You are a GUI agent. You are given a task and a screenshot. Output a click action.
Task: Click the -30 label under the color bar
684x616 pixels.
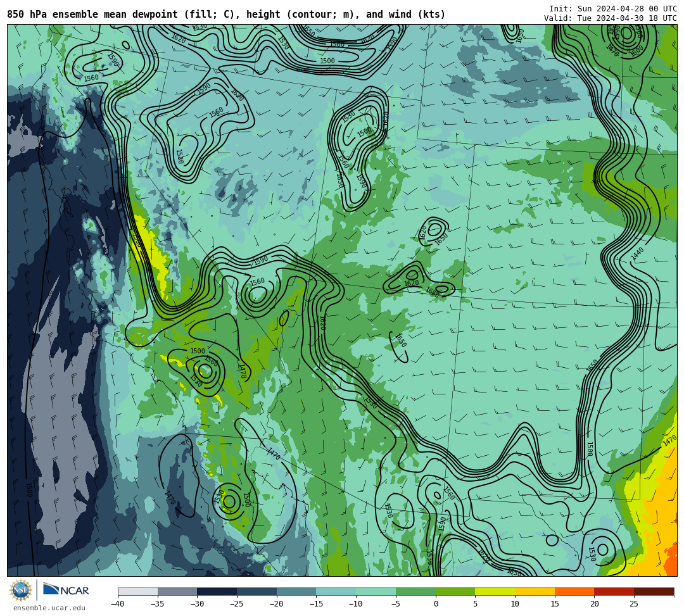point(197,604)
